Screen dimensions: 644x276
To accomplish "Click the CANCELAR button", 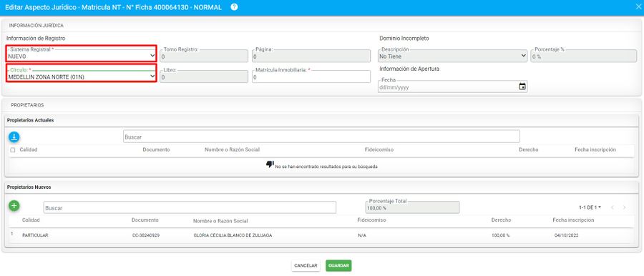I will 306,266.
